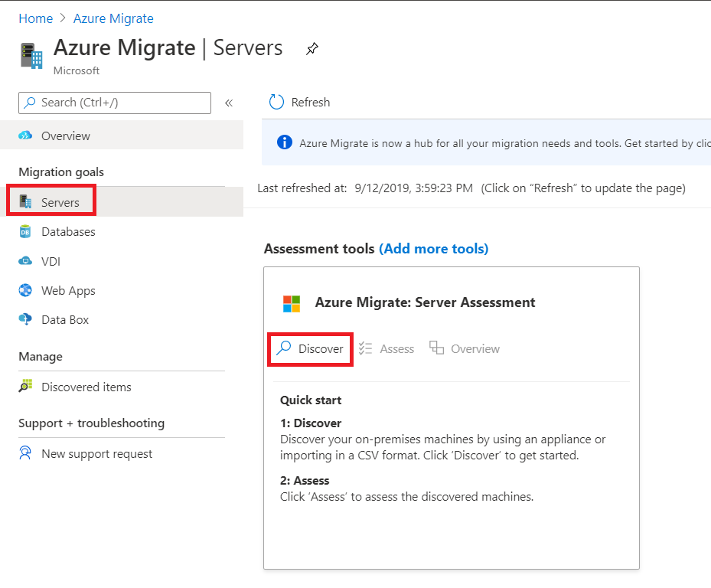The image size is (711, 588).
Task: Click the Assess button
Action: pyautogui.click(x=387, y=349)
